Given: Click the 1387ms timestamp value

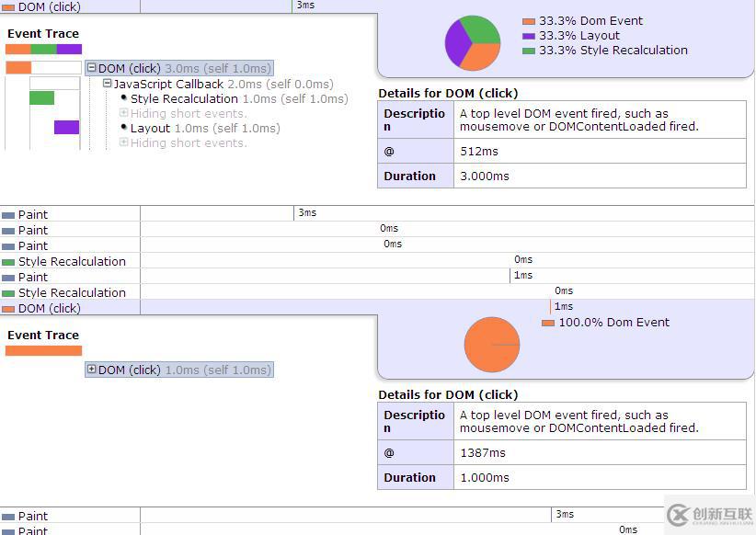Looking at the screenshot, I should (x=483, y=452).
